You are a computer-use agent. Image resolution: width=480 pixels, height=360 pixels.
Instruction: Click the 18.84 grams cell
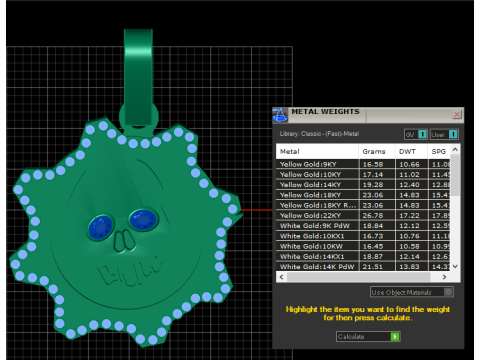tap(377, 226)
